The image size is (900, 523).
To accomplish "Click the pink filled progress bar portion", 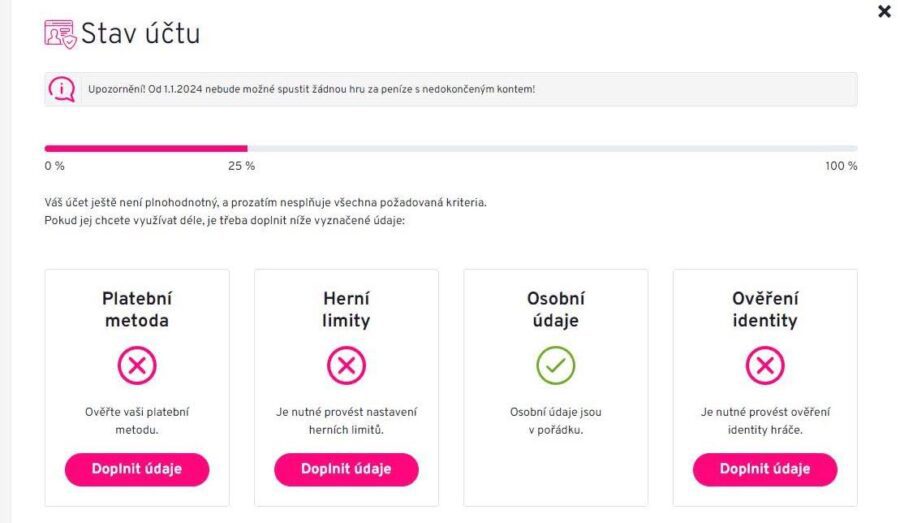I will point(145,148).
